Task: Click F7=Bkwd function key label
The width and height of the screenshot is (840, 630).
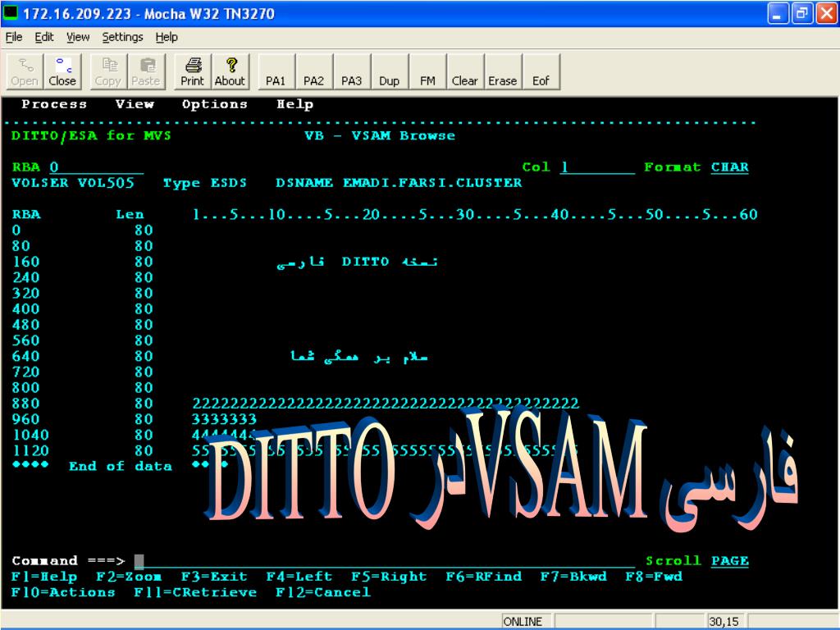Action: point(573,577)
